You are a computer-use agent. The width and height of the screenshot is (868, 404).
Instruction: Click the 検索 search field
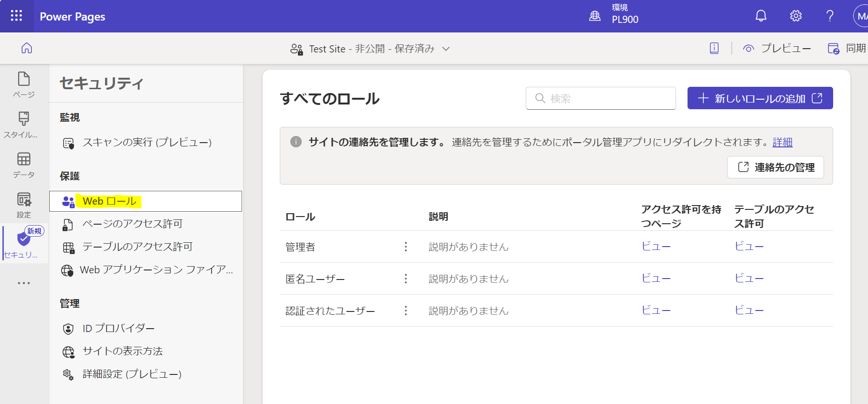pos(601,98)
